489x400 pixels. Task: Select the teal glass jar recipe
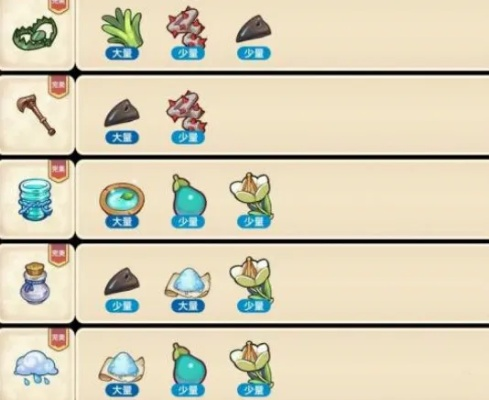pyautogui.click(x=35, y=199)
